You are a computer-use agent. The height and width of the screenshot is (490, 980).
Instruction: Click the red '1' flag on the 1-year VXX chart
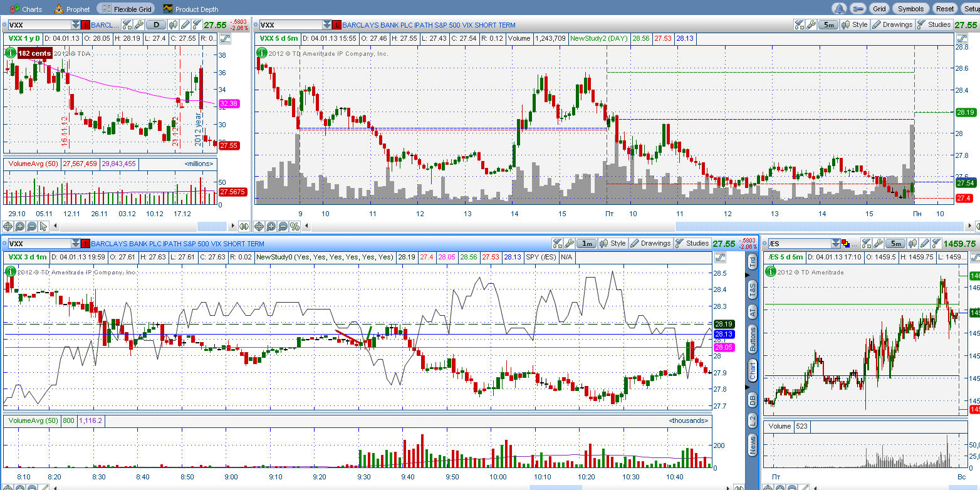coord(85,25)
